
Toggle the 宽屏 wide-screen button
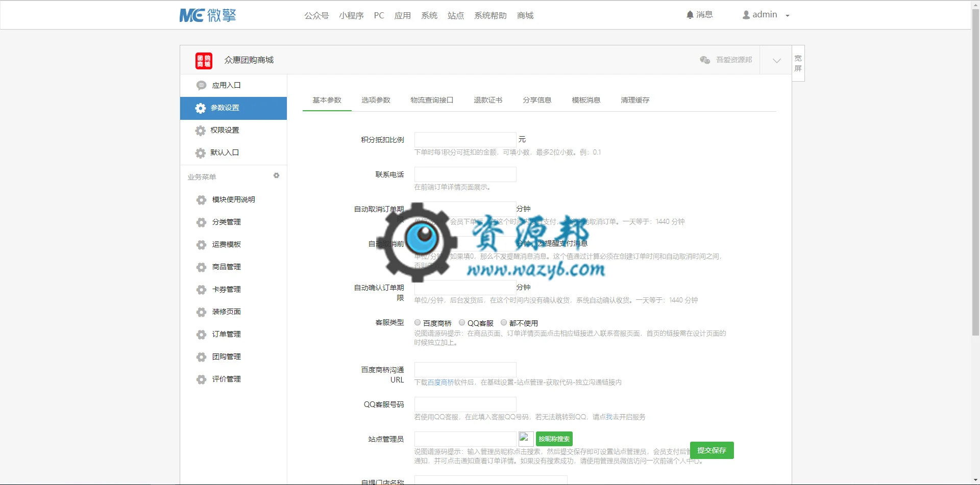pos(798,63)
